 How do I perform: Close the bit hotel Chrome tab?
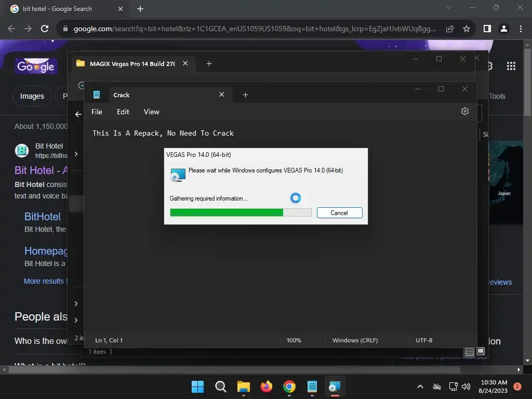pyautogui.click(x=121, y=9)
